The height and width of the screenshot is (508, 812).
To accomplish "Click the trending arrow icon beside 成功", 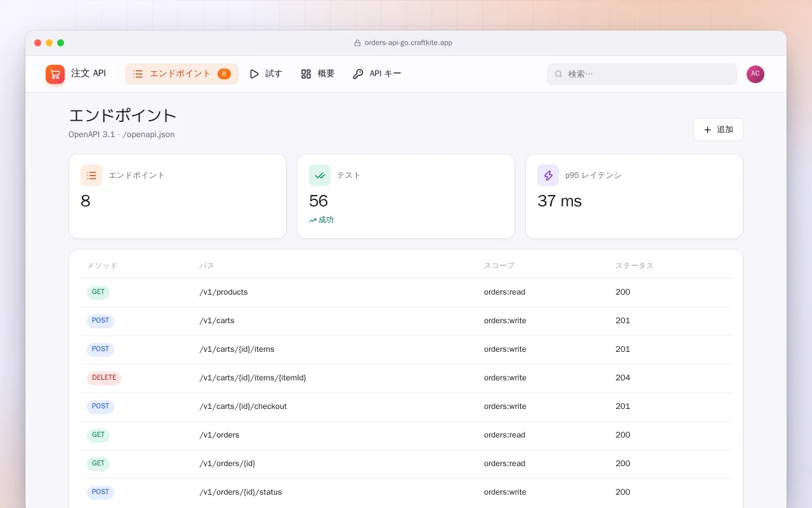I will [x=313, y=220].
